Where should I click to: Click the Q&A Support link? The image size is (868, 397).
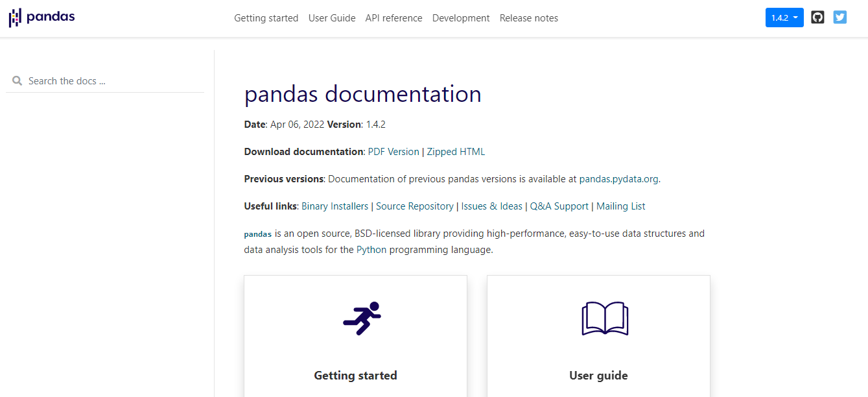(559, 206)
